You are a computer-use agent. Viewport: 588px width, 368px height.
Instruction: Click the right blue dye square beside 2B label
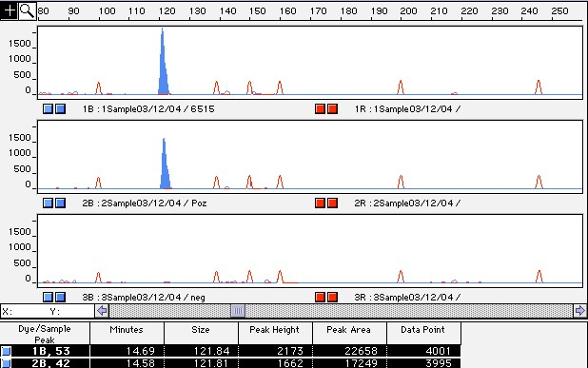tap(60, 203)
